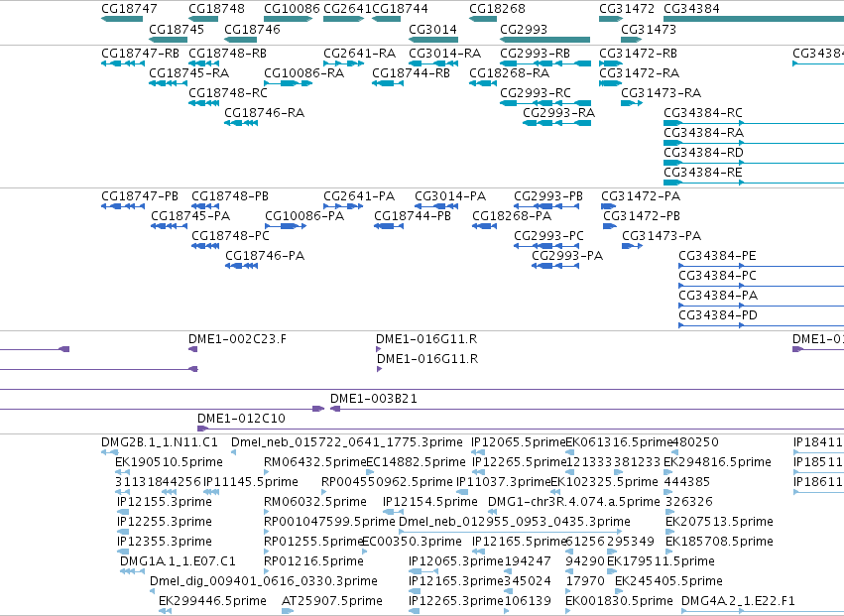Click the CG34384-PD protein label
The width and height of the screenshot is (844, 616).
pyautogui.click(x=718, y=315)
